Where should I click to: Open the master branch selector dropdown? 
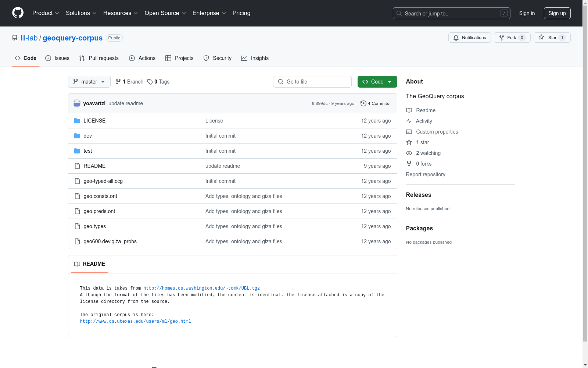coord(89,82)
